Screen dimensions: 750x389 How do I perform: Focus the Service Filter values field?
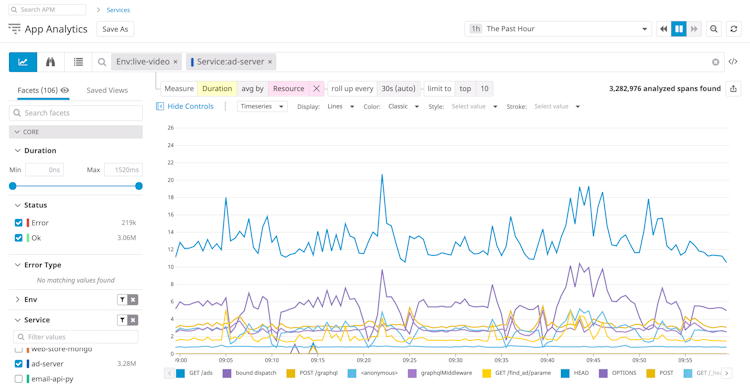pos(76,337)
